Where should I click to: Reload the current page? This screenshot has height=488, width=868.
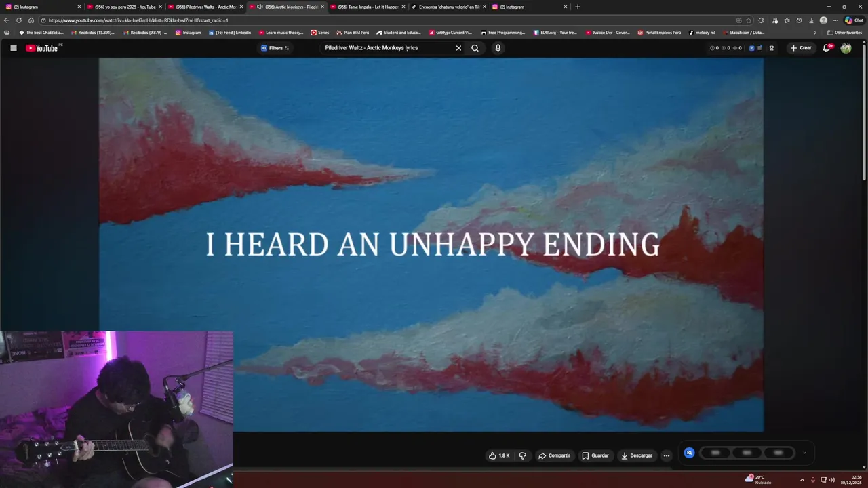pyautogui.click(x=19, y=20)
